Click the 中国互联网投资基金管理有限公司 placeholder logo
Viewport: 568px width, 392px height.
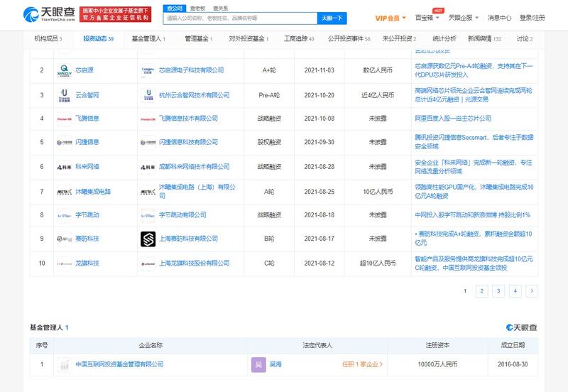[x=65, y=364]
